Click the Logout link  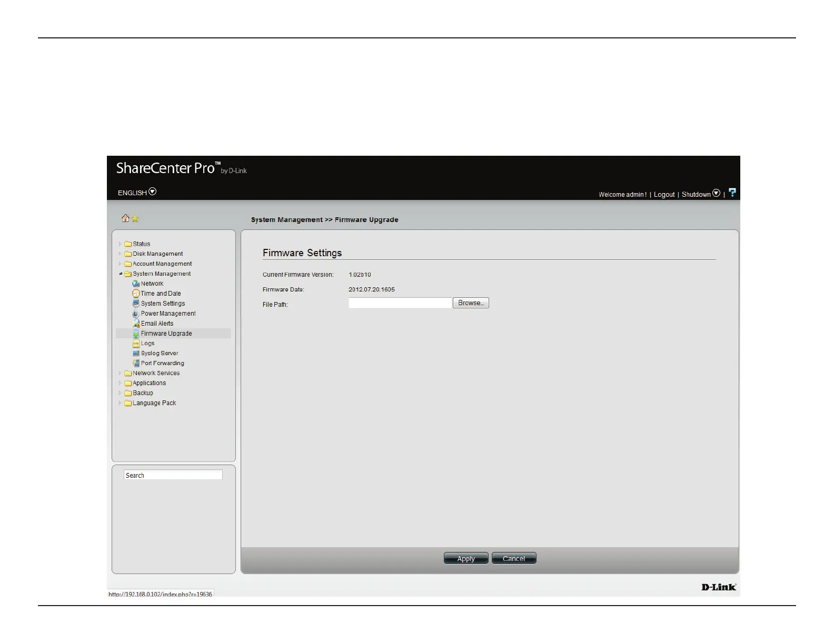[x=664, y=195]
